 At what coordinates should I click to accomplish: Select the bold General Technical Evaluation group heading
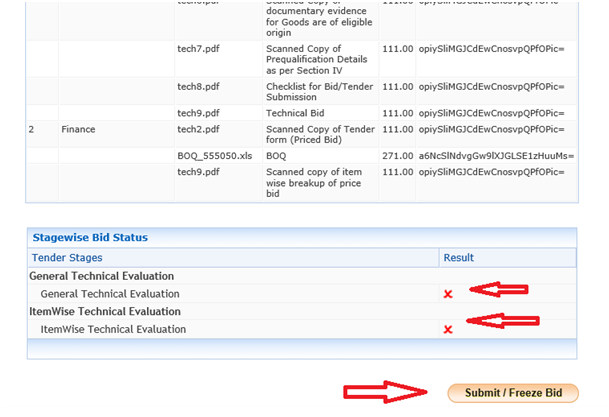(x=101, y=276)
